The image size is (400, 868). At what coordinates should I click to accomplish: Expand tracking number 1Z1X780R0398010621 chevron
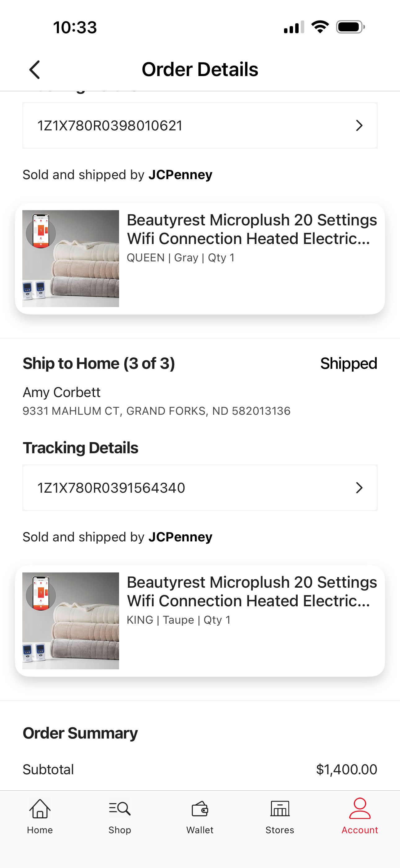[359, 126]
